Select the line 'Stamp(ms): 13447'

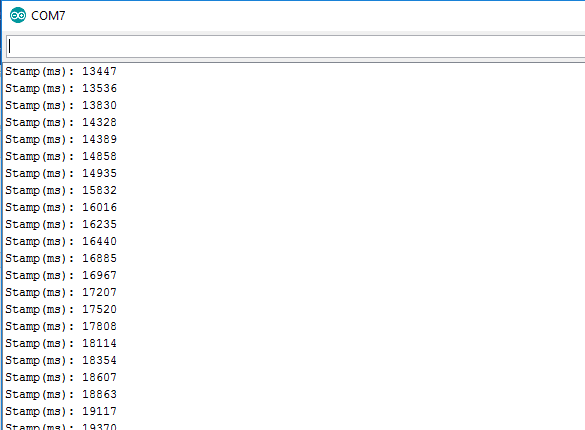coord(61,71)
